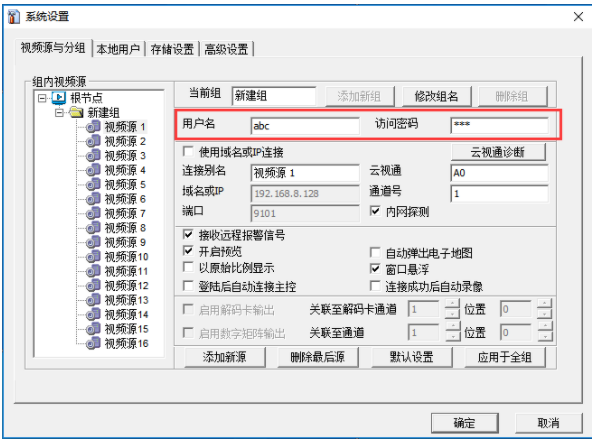Collapse the 根节点 tree node
593x440 pixels.
point(42,98)
